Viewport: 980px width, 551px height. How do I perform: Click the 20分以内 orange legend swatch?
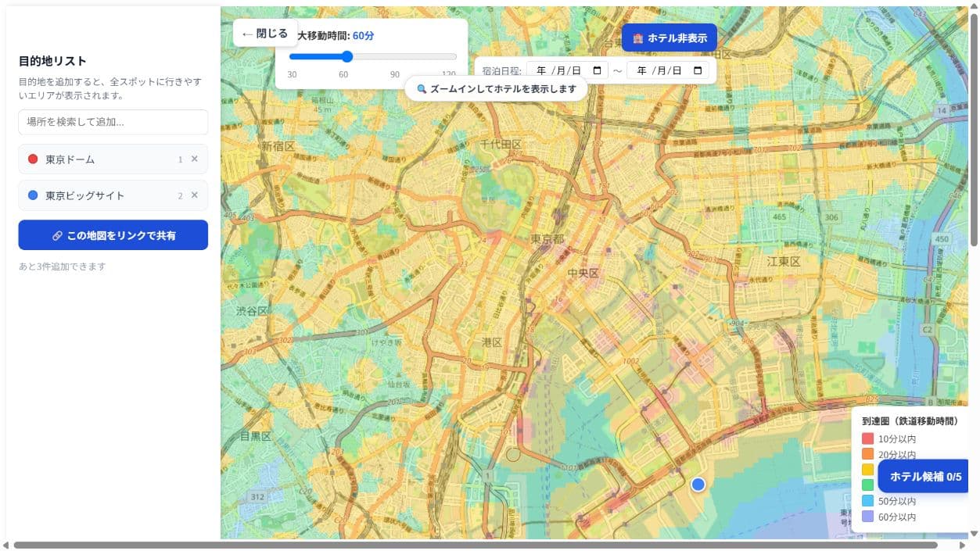pos(867,454)
